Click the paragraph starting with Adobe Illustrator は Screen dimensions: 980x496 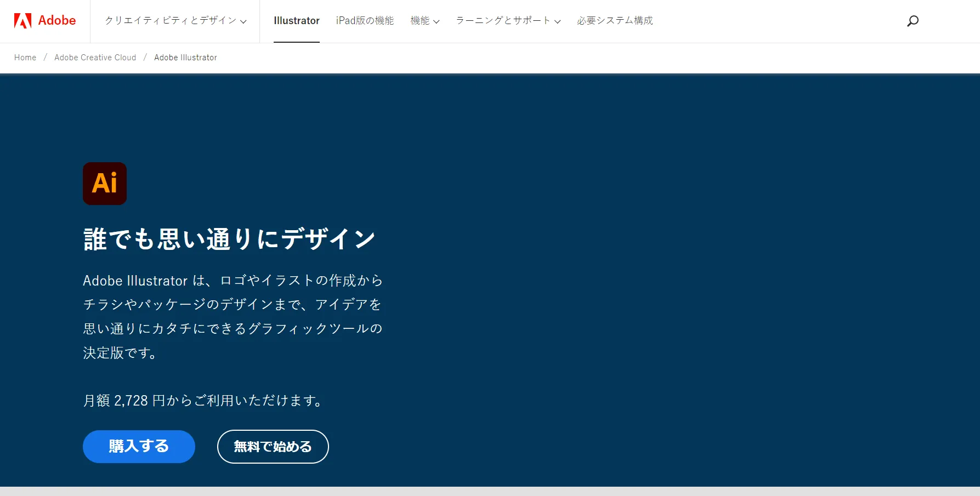click(233, 316)
